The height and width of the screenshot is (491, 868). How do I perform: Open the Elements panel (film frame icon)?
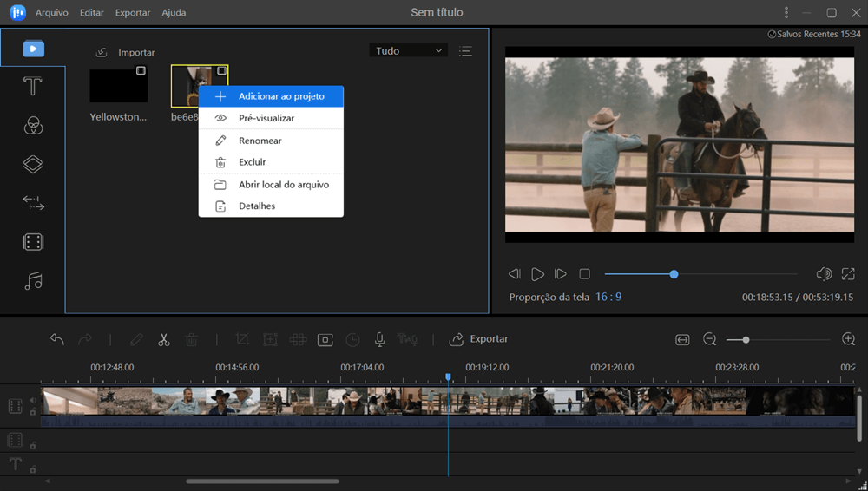(33, 242)
